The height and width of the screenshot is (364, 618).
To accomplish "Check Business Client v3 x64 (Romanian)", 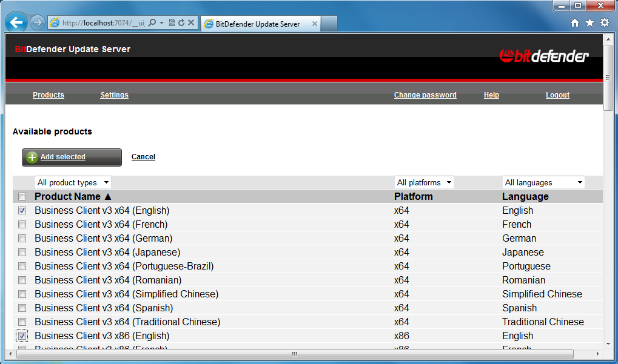I will pyautogui.click(x=22, y=280).
